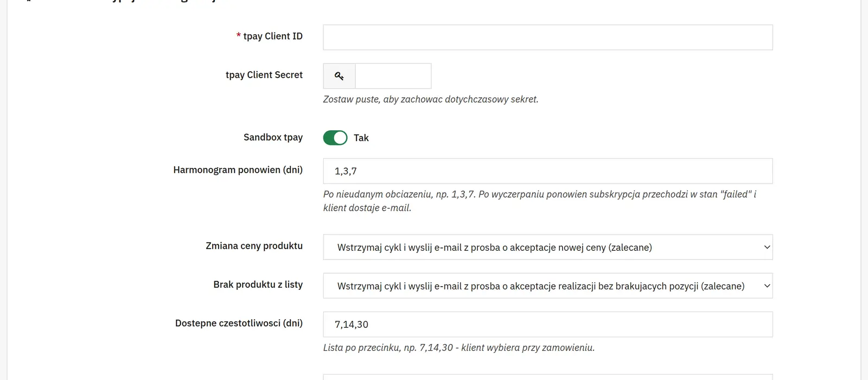868x380 pixels.
Task: Click into the tpay Client Secret field
Action: pos(393,76)
